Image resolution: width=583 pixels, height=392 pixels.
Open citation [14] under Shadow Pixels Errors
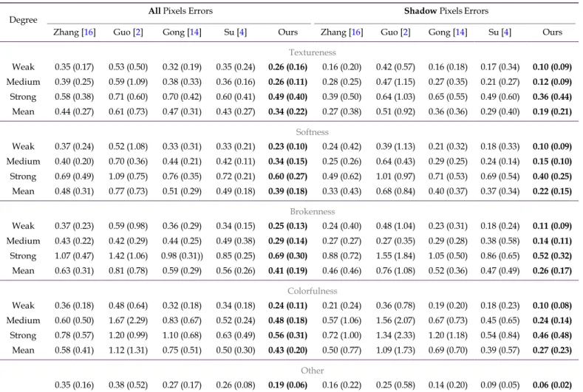pos(460,32)
